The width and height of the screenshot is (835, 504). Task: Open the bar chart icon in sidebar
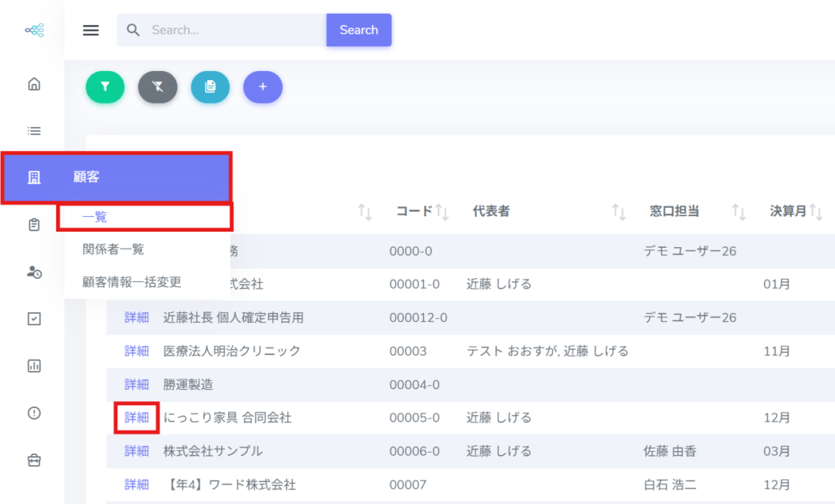click(x=34, y=365)
